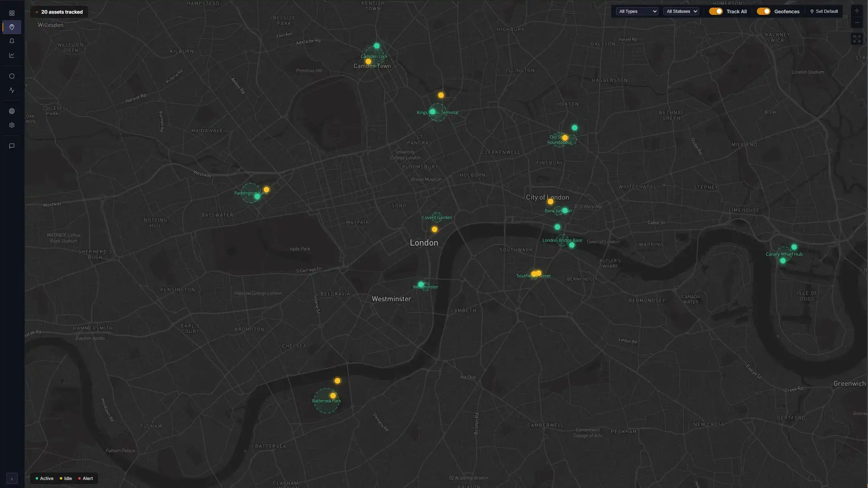
Task: Toggle fullscreen map with the expand icon
Action: tap(857, 39)
